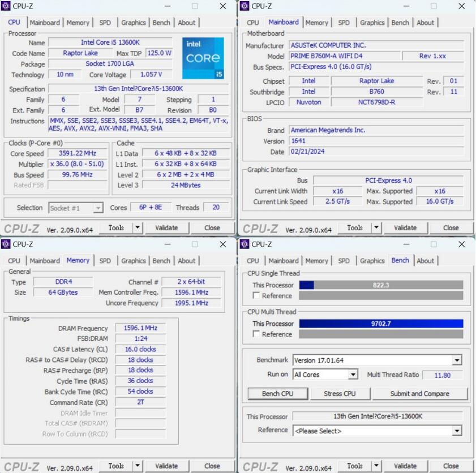Click the CPU-Z app icon in the Mainboard window title bar
476x473 pixels.
click(x=245, y=6)
